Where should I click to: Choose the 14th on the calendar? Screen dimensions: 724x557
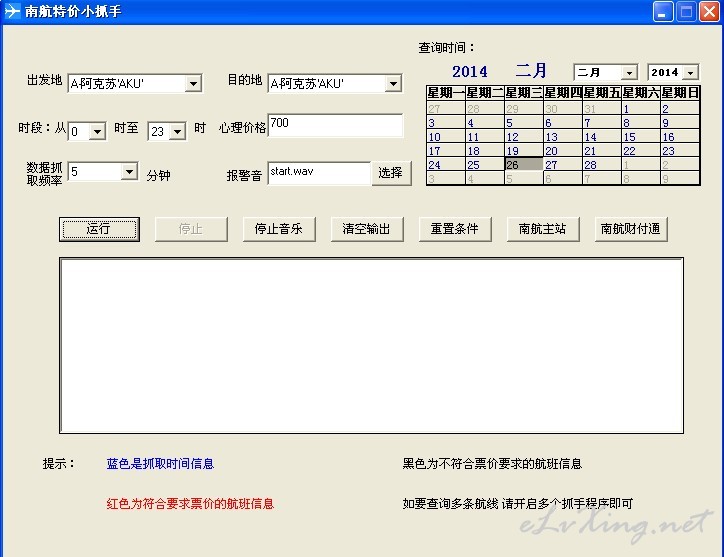coord(602,137)
